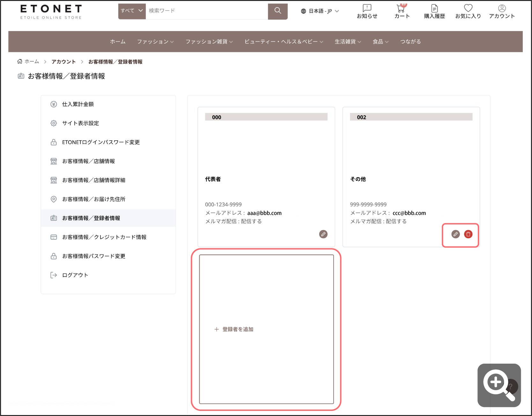The height and width of the screenshot is (416, 532).
Task: Open the 日本語 - JP language dropdown
Action: (320, 11)
